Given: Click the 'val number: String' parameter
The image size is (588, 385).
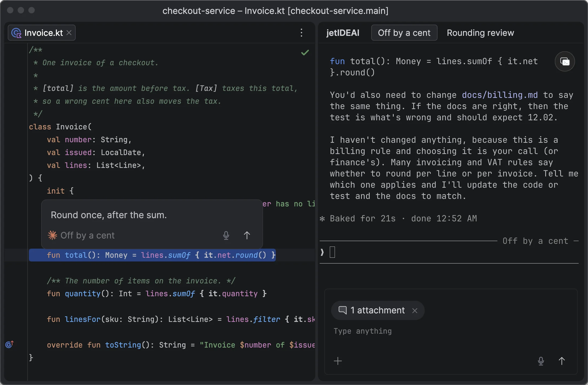Looking at the screenshot, I should coord(89,140).
